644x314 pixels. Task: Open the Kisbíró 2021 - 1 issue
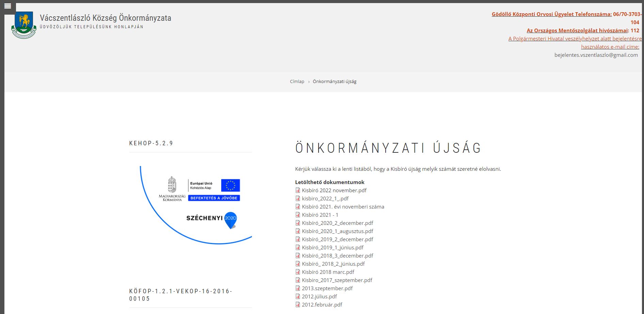point(320,215)
